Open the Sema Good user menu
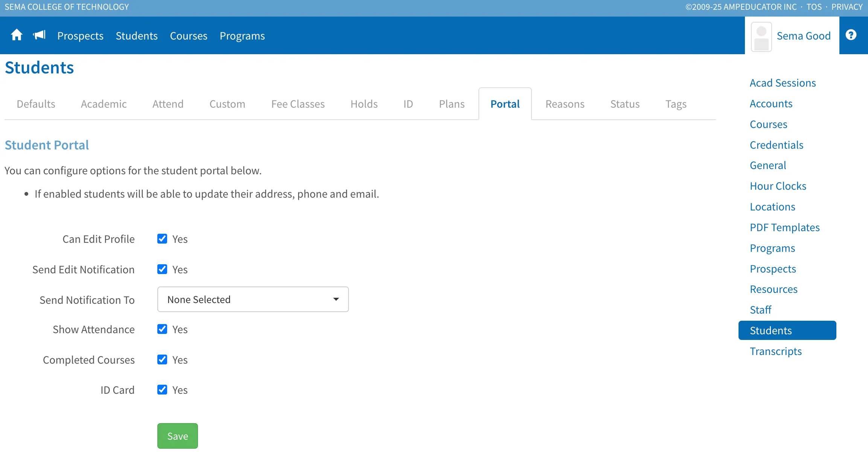868x460 pixels. tap(792, 36)
